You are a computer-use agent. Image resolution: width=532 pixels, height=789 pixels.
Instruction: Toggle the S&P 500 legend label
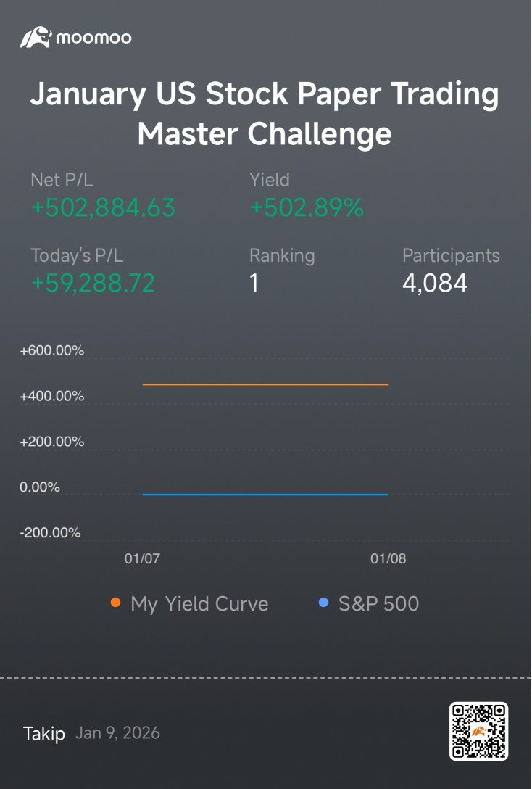point(378,603)
